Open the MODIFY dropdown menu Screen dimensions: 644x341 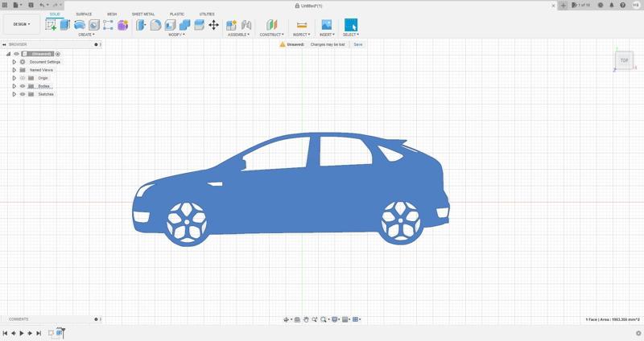176,35
